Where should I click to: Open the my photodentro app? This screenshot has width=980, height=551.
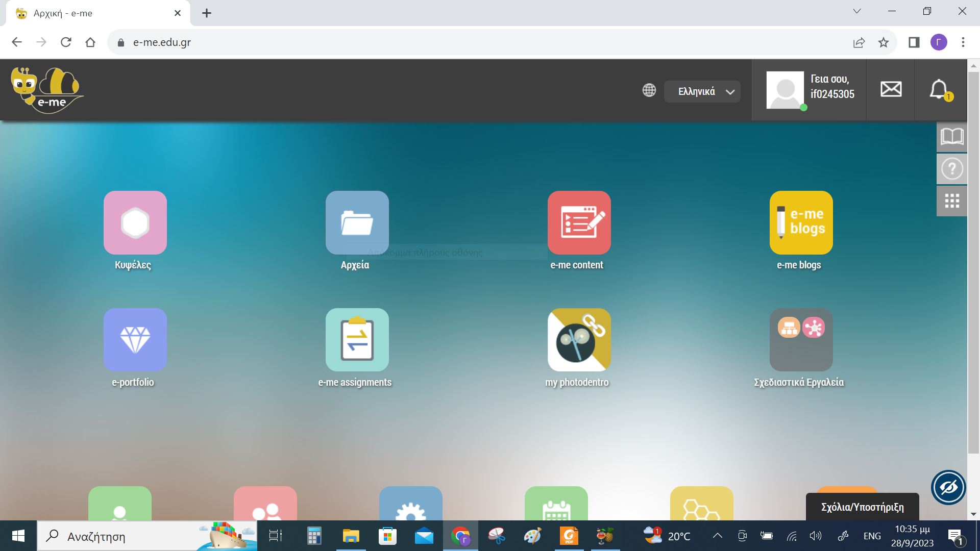579,340
